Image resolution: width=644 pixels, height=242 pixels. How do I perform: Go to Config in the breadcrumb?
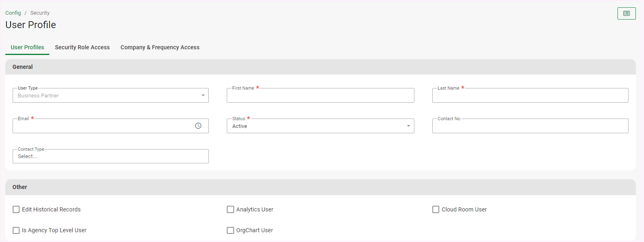coord(13,13)
